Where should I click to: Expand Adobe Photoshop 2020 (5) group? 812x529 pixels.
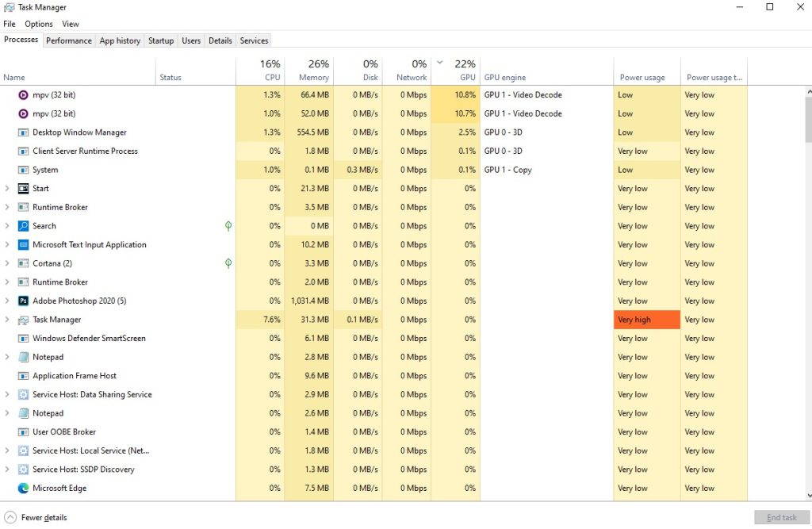tap(7, 301)
